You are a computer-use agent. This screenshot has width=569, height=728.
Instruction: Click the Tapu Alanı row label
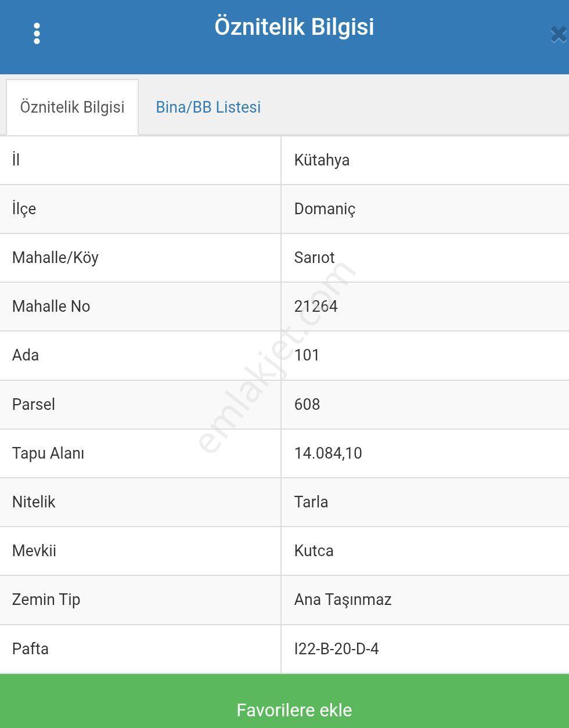tap(48, 453)
